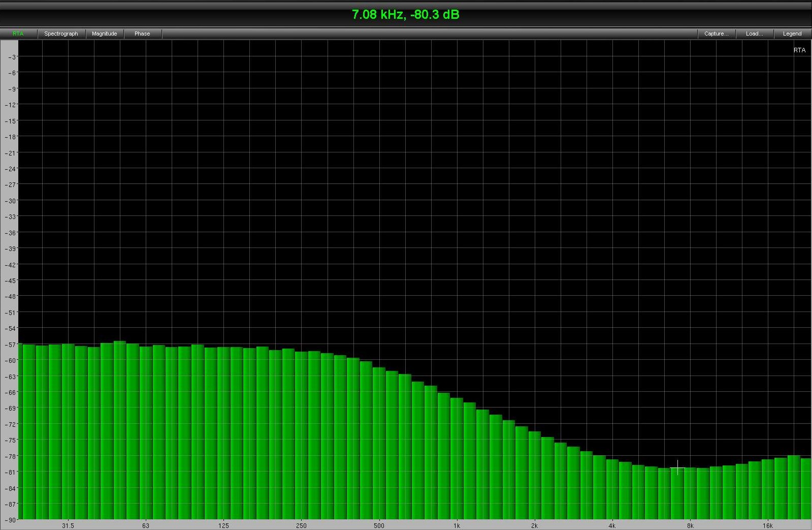Click the 4k frequency axis label
Screen dimensions: 812x530
tap(612, 525)
